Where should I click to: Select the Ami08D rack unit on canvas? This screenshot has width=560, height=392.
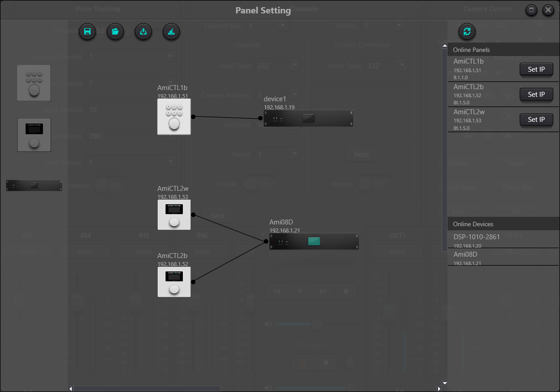pos(314,241)
